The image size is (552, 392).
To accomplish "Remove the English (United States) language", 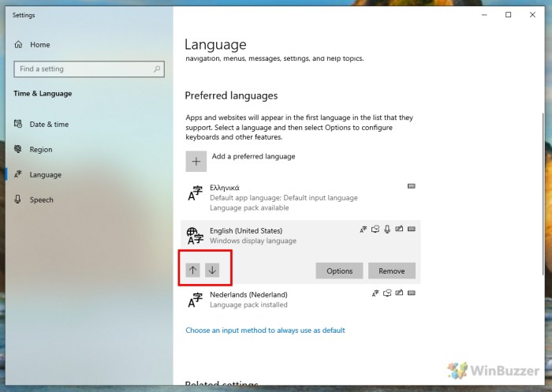I will 392,271.
